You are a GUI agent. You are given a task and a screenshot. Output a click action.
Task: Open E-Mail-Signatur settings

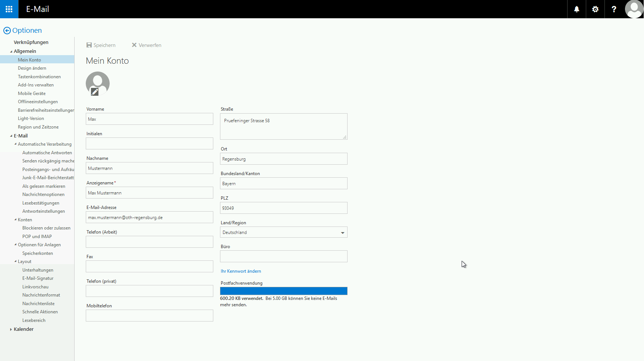38,278
